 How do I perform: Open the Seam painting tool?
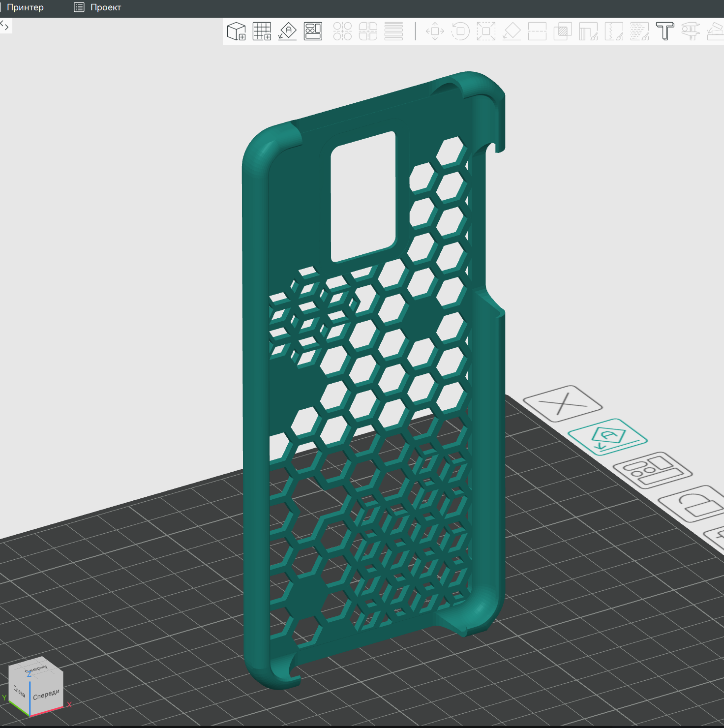[614, 31]
